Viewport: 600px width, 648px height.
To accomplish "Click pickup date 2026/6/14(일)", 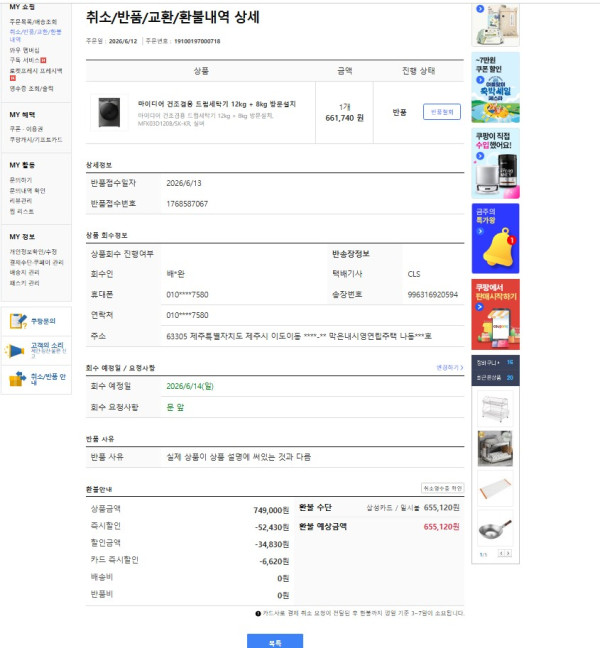I will point(190,386).
